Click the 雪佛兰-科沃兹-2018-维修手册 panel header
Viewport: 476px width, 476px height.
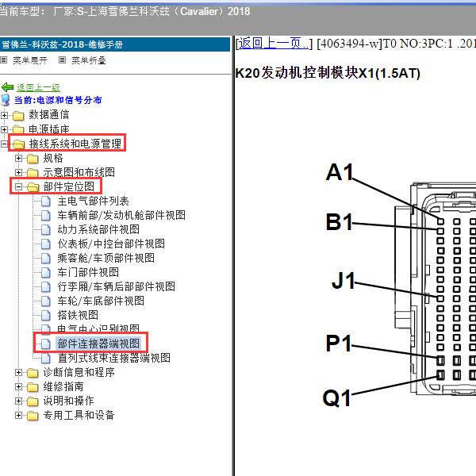pos(115,44)
